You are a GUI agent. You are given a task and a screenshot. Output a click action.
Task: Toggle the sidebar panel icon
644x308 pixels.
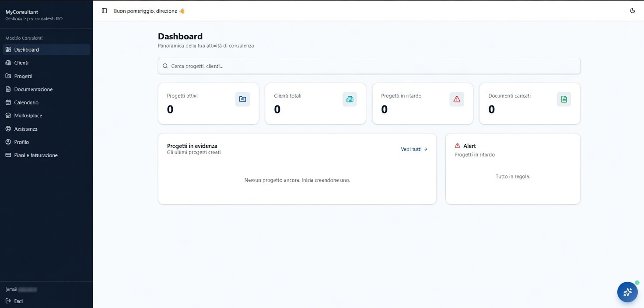(104, 11)
